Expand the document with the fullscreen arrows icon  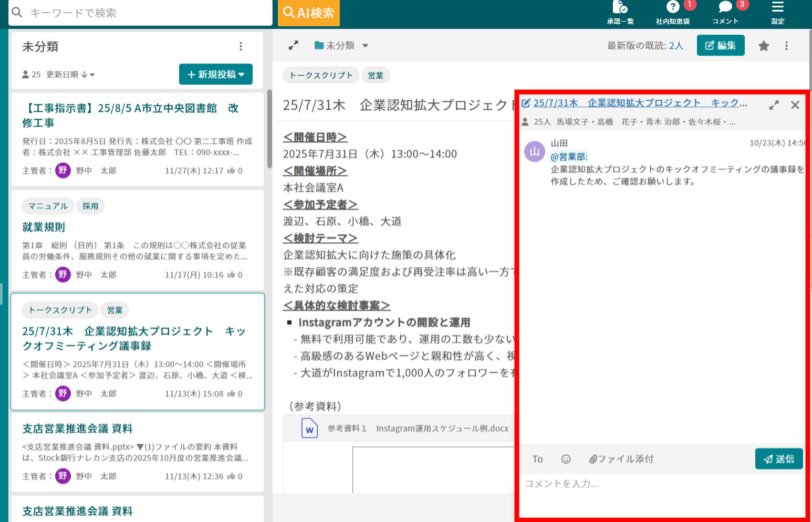coord(294,45)
